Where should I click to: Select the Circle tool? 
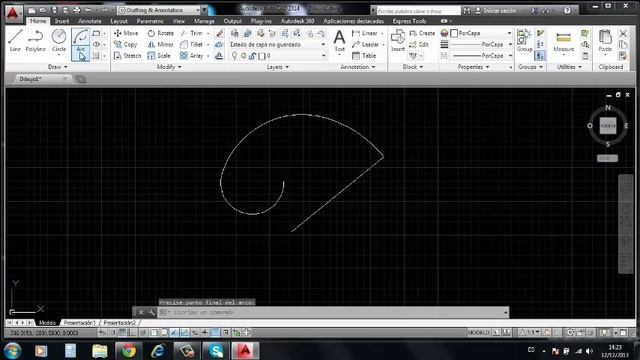[x=59, y=40]
